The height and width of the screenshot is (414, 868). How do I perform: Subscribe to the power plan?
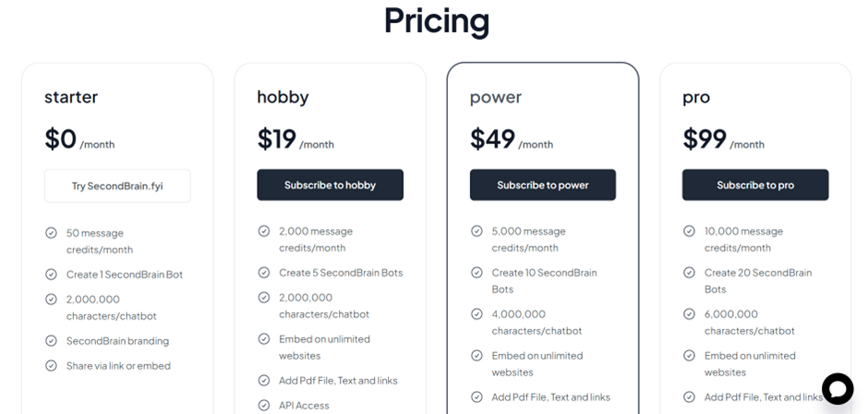[543, 185]
